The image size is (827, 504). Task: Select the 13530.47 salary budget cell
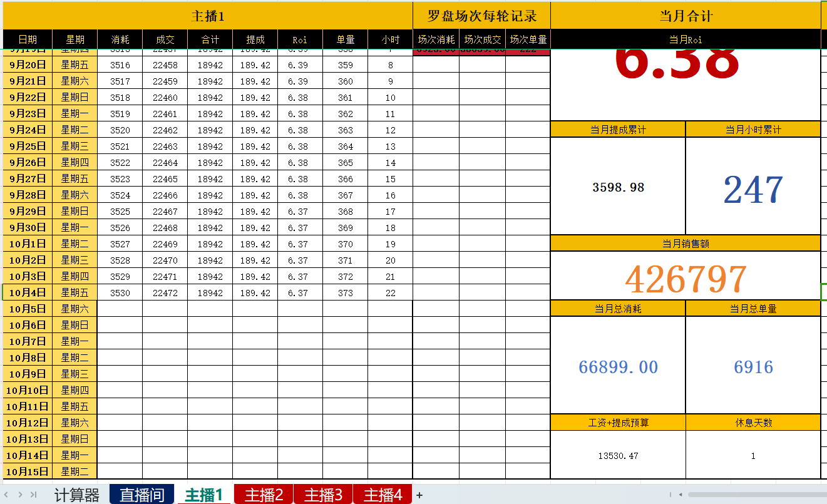pos(618,455)
